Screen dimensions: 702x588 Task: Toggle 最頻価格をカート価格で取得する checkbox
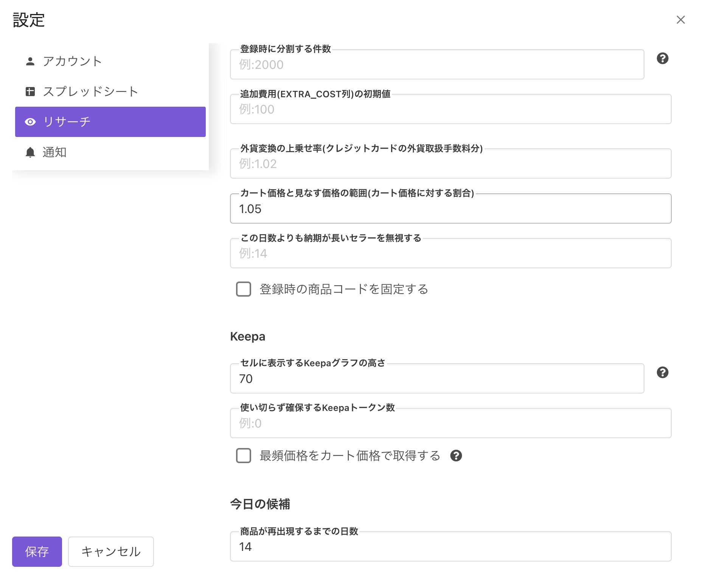tap(244, 456)
